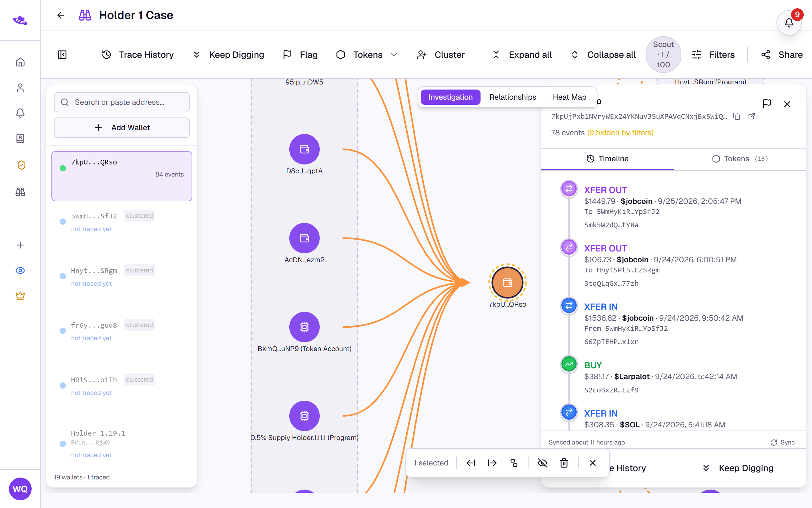Screen dimensions: 812x508
Task: Click Sync to refresh wallet data
Action: [x=783, y=443]
